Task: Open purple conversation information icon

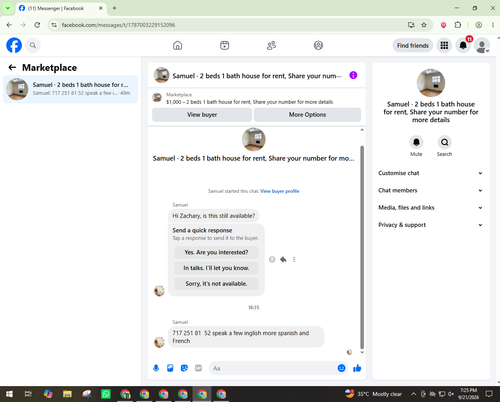Action: [353, 75]
